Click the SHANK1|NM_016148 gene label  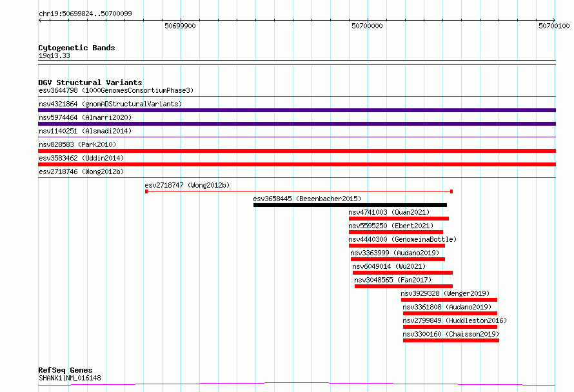coord(70,378)
